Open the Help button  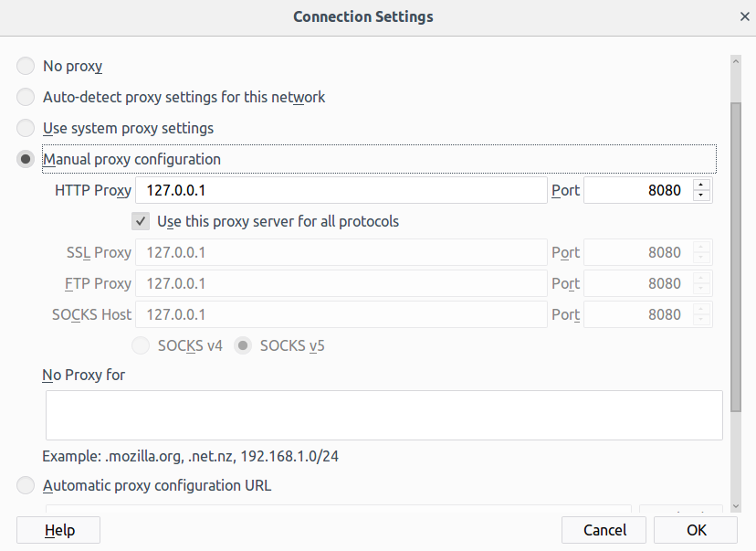tap(58, 530)
